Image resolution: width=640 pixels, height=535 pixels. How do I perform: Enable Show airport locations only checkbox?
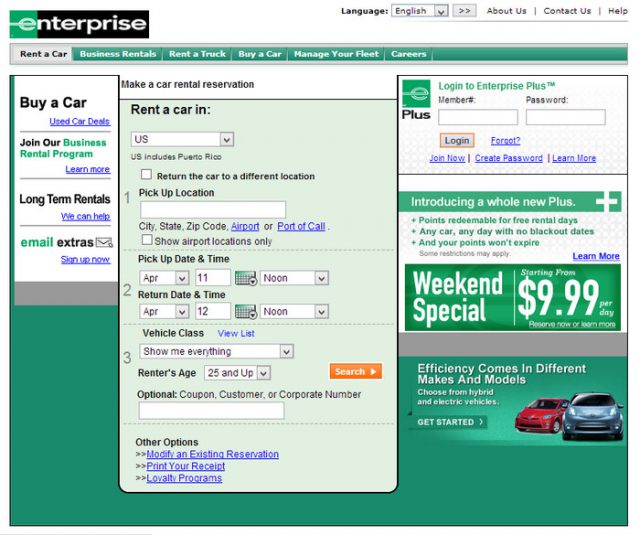click(147, 241)
